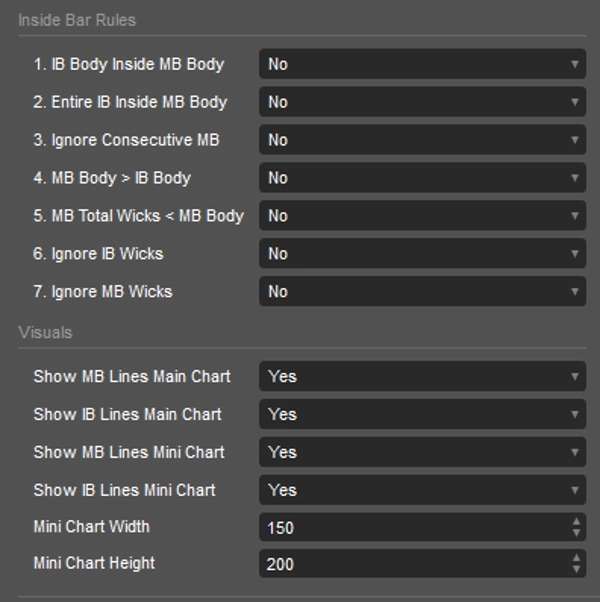Decrease Mini Chart Height with down arrow
Viewport: 600px width, 602px height.
coord(576,570)
